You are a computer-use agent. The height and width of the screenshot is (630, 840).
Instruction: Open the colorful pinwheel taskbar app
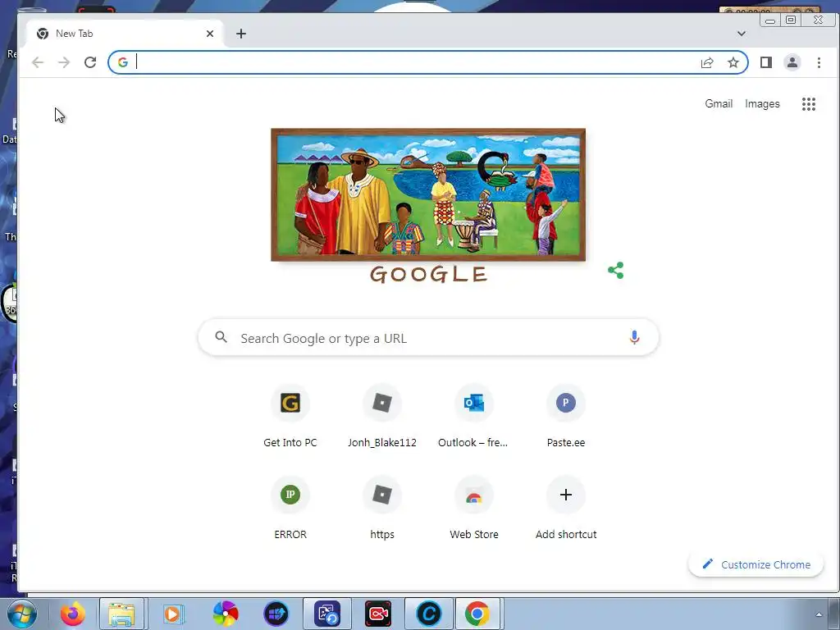[x=226, y=614]
